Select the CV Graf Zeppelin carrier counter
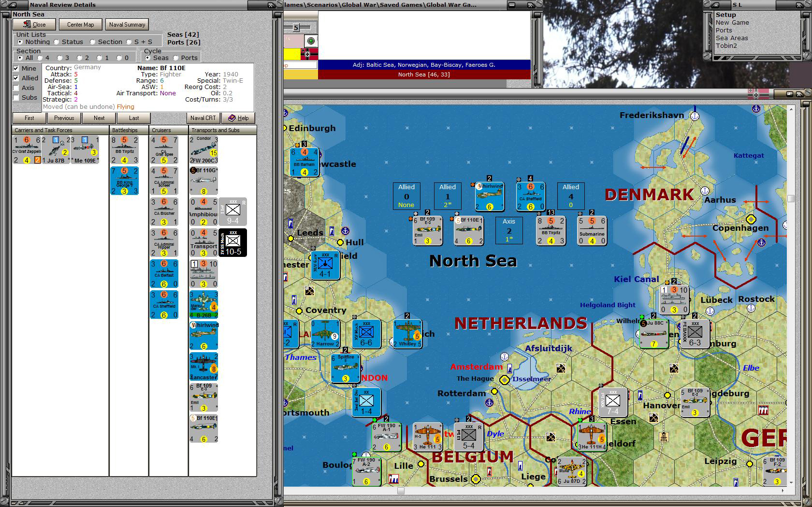Image resolution: width=812 pixels, height=507 pixels. (27, 150)
